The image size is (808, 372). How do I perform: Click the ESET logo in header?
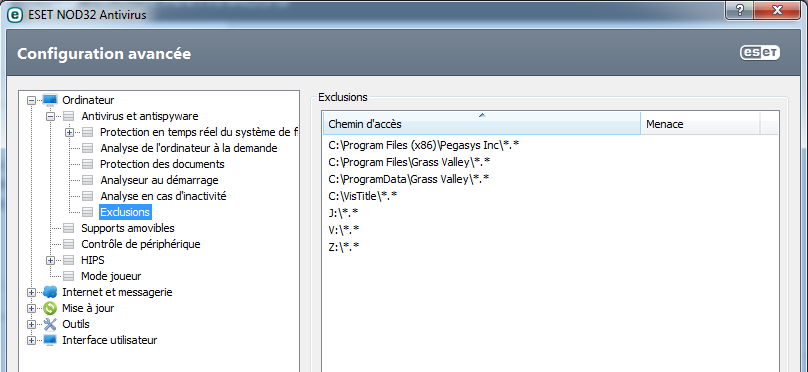click(x=760, y=53)
